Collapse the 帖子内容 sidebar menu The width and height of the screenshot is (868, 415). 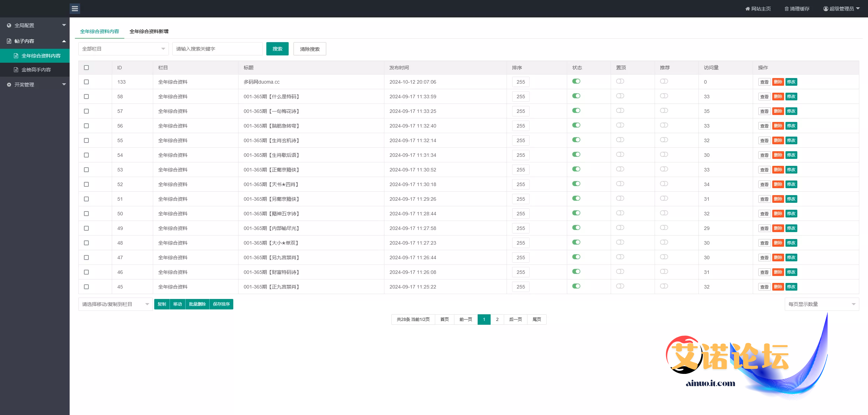pos(35,41)
